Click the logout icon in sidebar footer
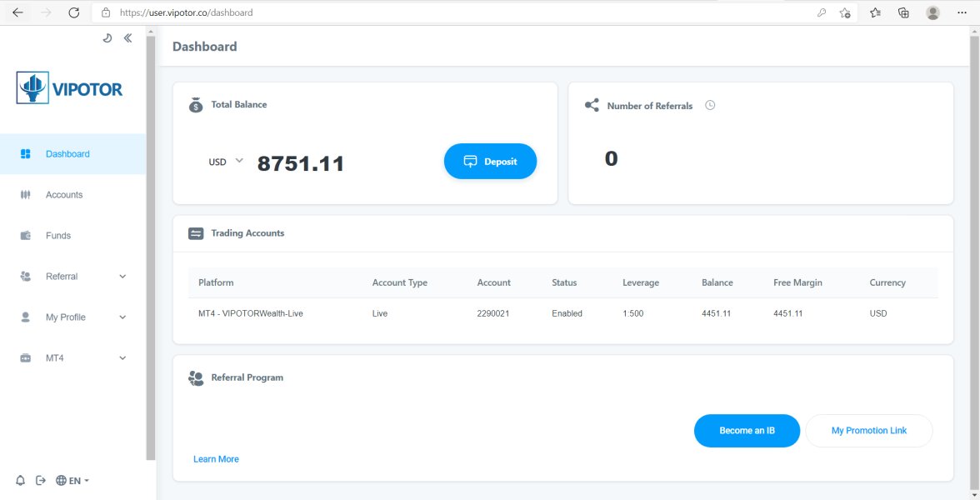This screenshot has height=500, width=980. coord(41,481)
